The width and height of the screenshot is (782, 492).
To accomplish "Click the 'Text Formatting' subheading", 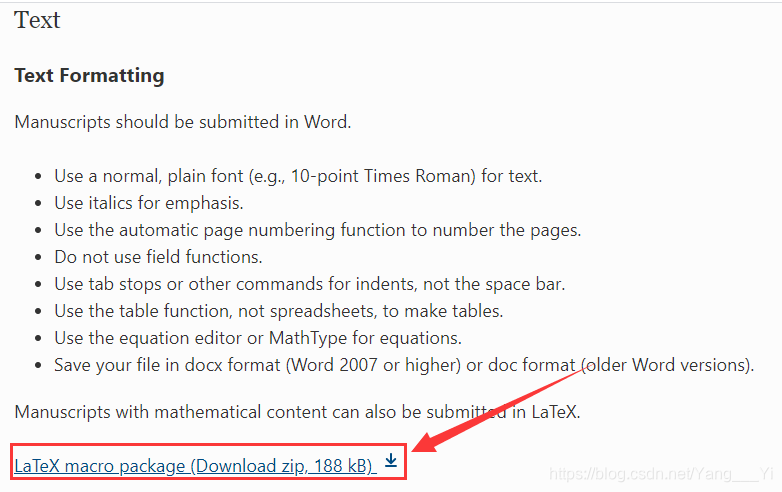I will [89, 75].
